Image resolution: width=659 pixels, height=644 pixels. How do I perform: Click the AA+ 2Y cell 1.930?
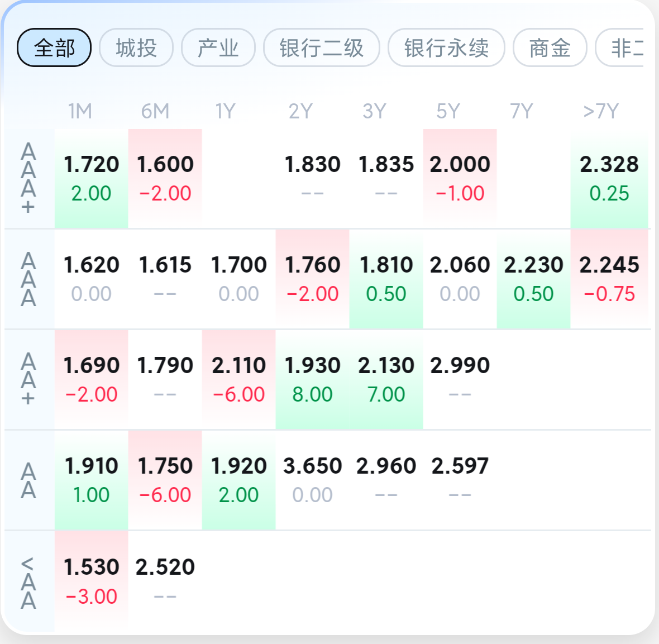[312, 380]
